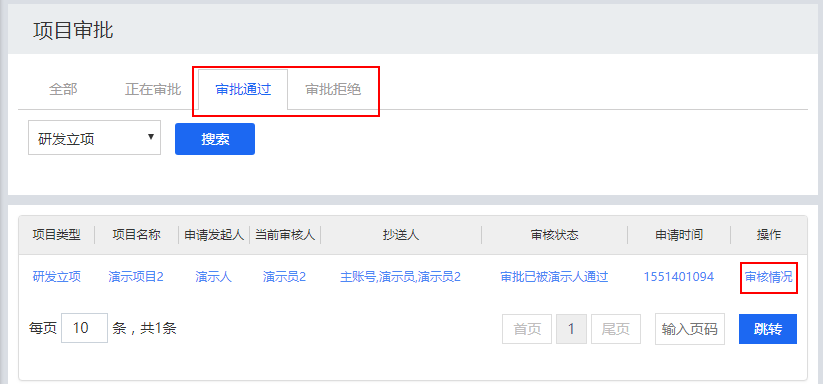Click the 审批已被演示人通过 status cell
This screenshot has width=823, height=384.
554,277
